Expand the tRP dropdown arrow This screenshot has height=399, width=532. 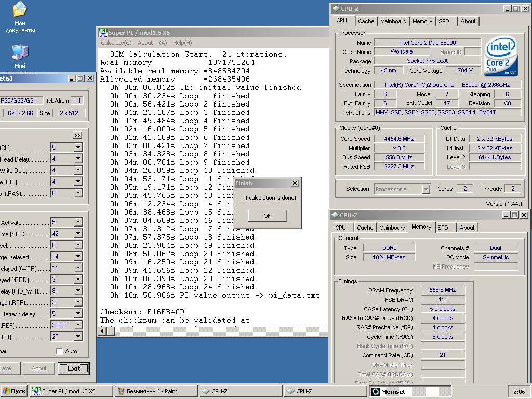[x=78, y=182]
